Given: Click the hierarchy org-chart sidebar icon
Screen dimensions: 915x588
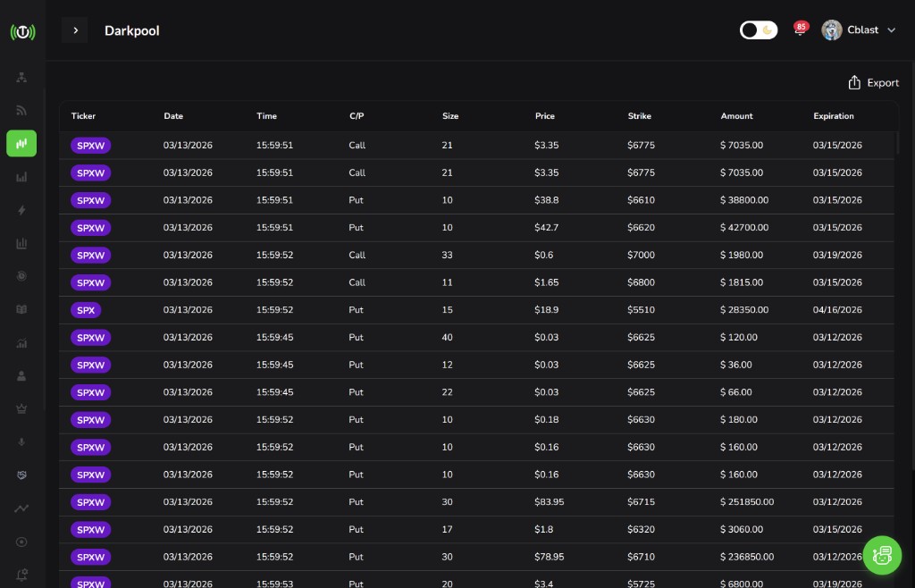Looking at the screenshot, I should point(21,78).
